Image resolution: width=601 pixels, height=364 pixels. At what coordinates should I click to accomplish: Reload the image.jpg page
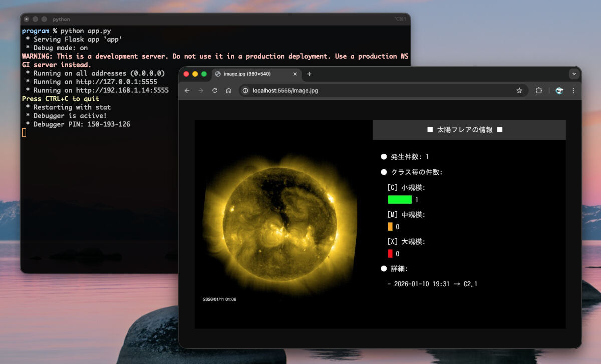(215, 91)
